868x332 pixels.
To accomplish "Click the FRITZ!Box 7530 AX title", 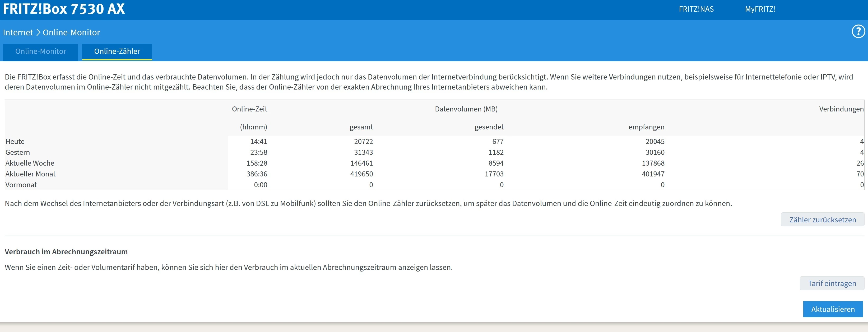I will pos(64,9).
